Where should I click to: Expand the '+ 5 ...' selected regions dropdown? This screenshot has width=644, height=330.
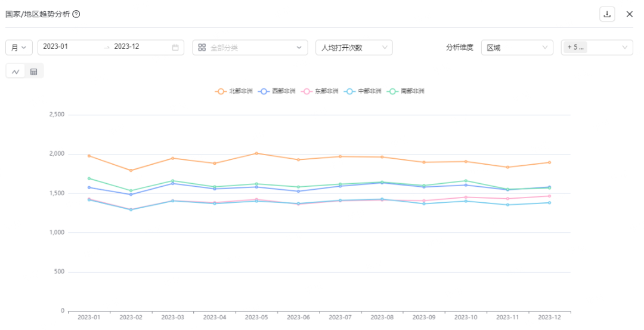[x=596, y=48]
